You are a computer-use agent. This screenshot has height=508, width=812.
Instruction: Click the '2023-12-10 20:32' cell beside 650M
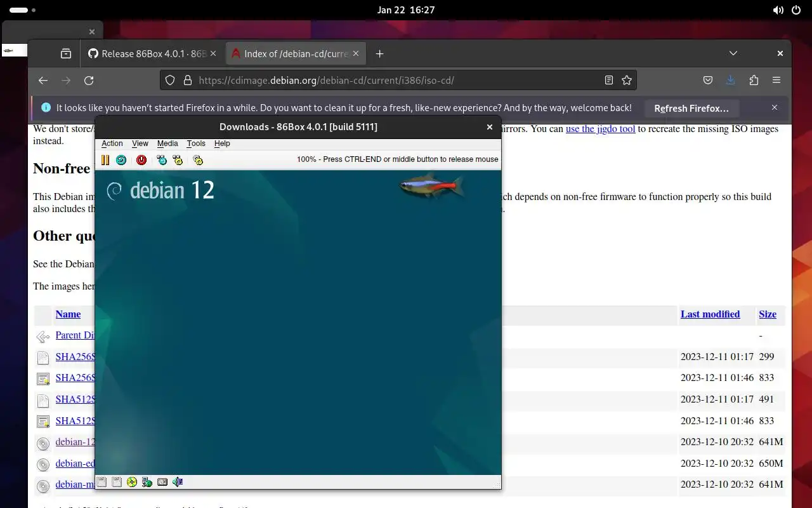click(717, 464)
